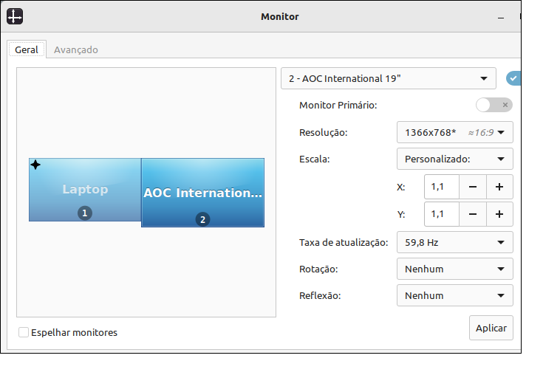The image size is (560, 392).
Task: Open the Resolução dropdown 1366x768
Action: [x=454, y=132]
